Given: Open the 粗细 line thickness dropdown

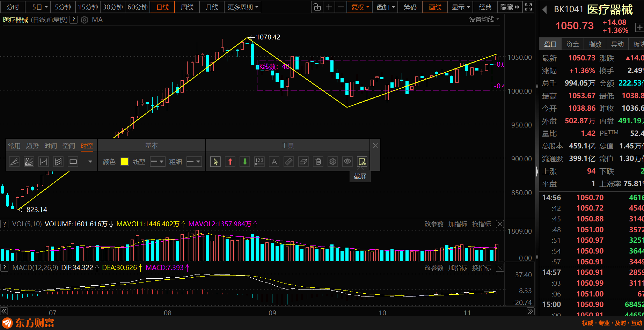Looking at the screenshot, I should [x=194, y=162].
